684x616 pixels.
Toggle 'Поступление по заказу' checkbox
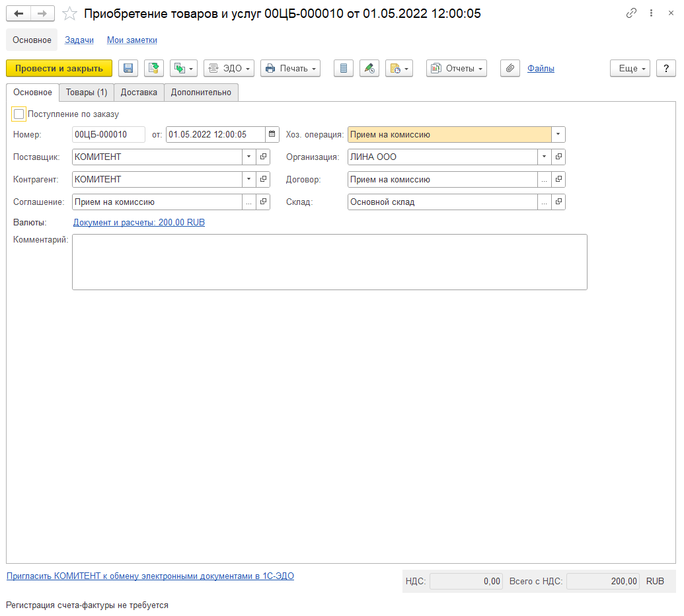19,114
